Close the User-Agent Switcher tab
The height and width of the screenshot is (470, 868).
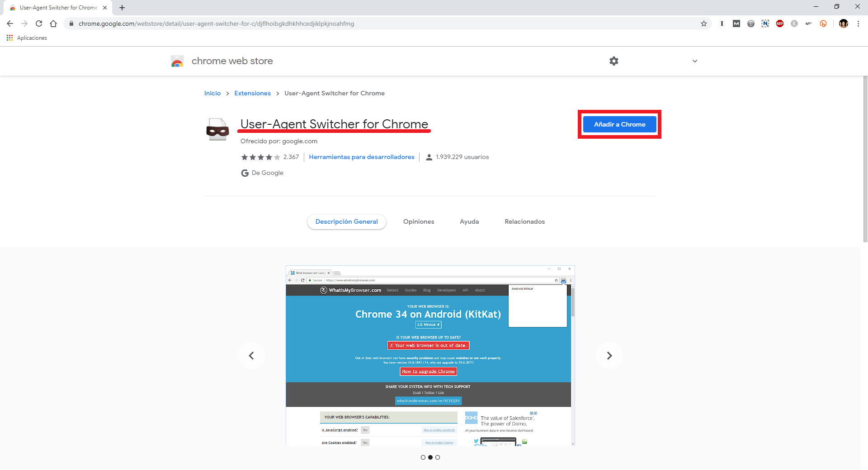click(105, 8)
